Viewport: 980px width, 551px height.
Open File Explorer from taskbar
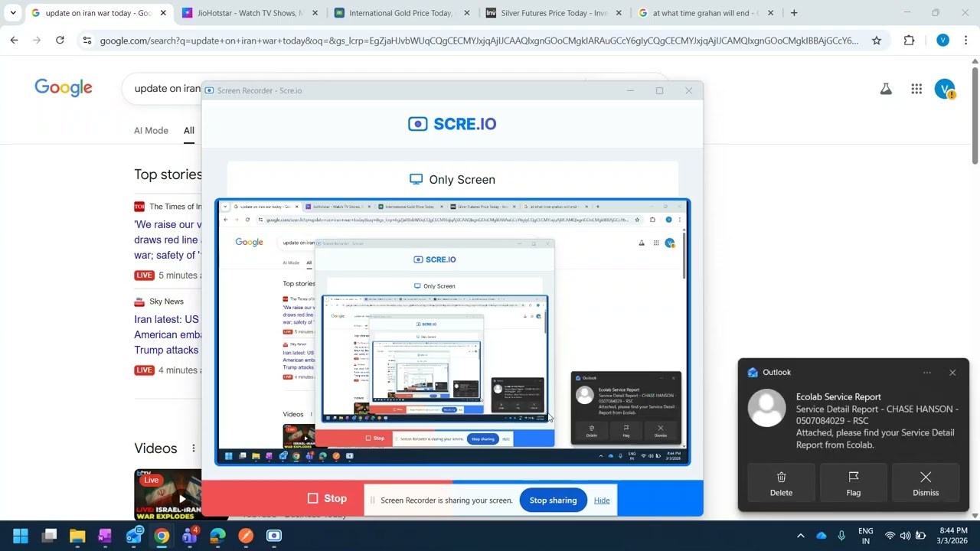[77, 536]
